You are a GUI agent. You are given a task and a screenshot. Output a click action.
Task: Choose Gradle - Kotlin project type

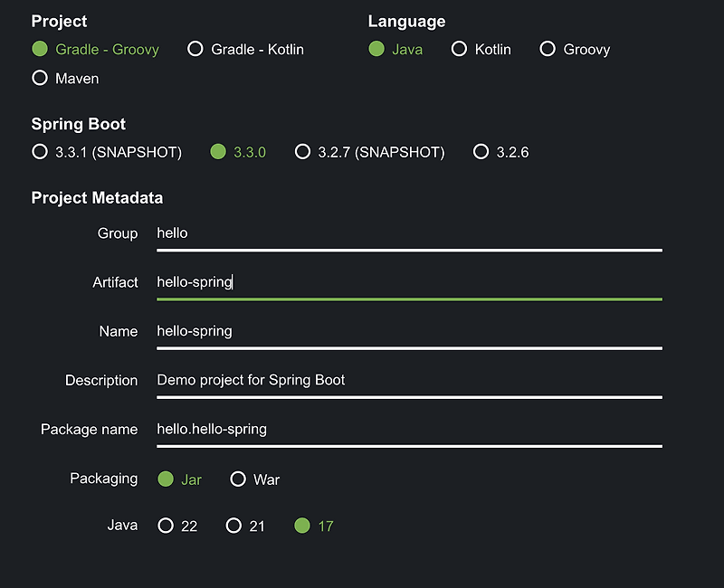tap(195, 49)
